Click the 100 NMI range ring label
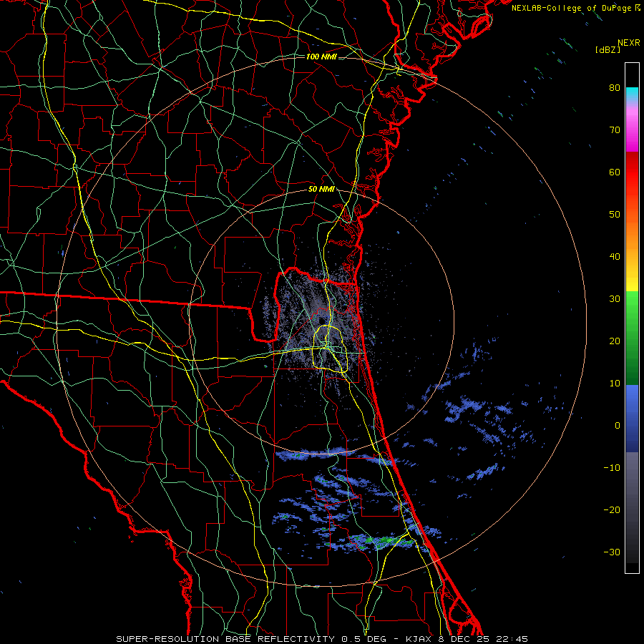The height and width of the screenshot is (644, 644). [321, 57]
